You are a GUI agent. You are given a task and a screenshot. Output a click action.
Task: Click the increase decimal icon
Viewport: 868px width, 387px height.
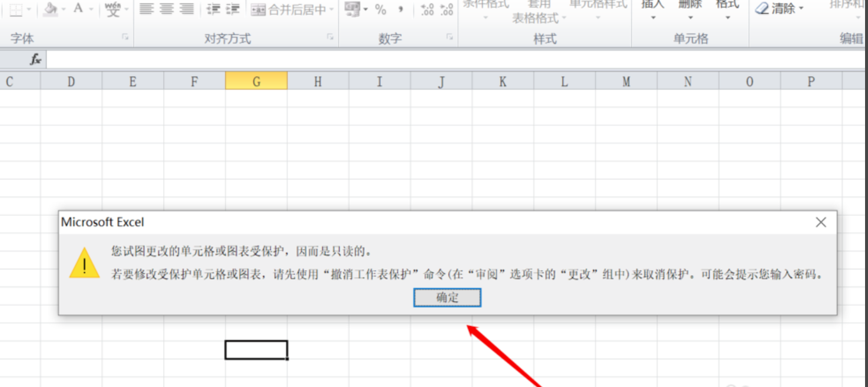(x=428, y=9)
